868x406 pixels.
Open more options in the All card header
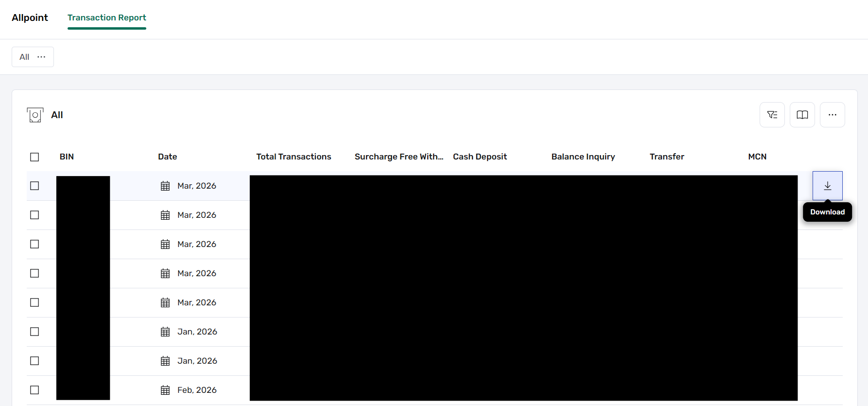(x=833, y=115)
